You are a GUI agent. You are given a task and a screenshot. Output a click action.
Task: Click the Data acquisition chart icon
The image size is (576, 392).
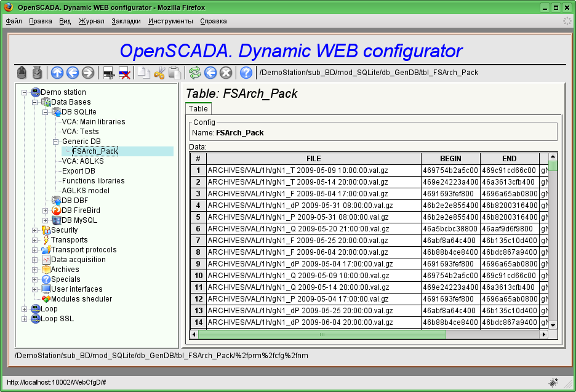(x=46, y=259)
